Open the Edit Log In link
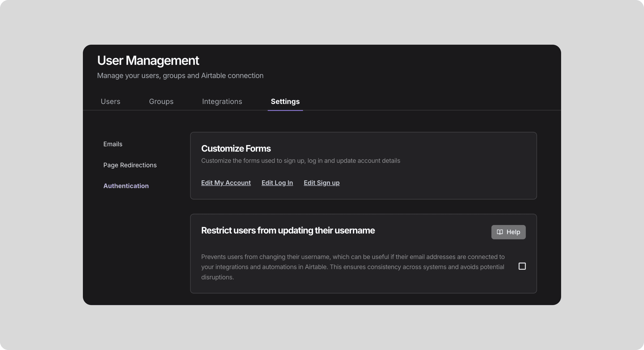This screenshot has width=644, height=350. (x=277, y=183)
